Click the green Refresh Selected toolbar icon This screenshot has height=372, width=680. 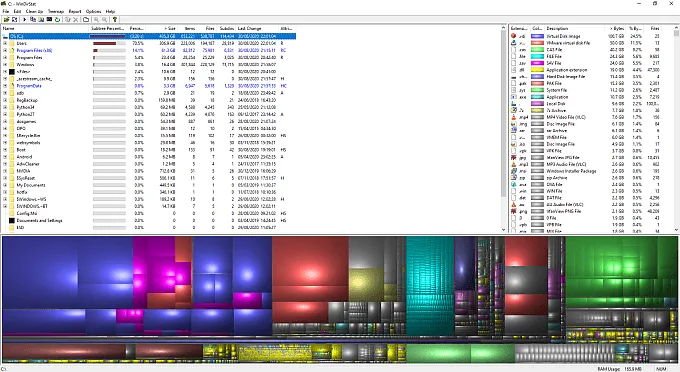[57, 20]
